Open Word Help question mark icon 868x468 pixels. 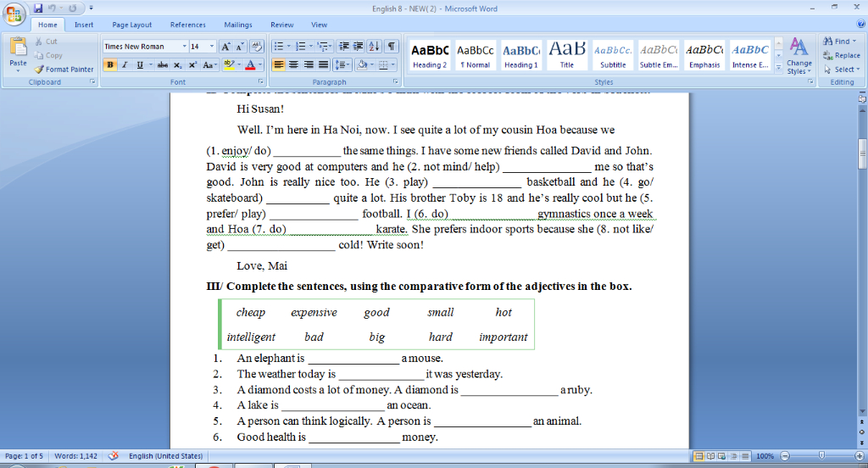pos(861,25)
